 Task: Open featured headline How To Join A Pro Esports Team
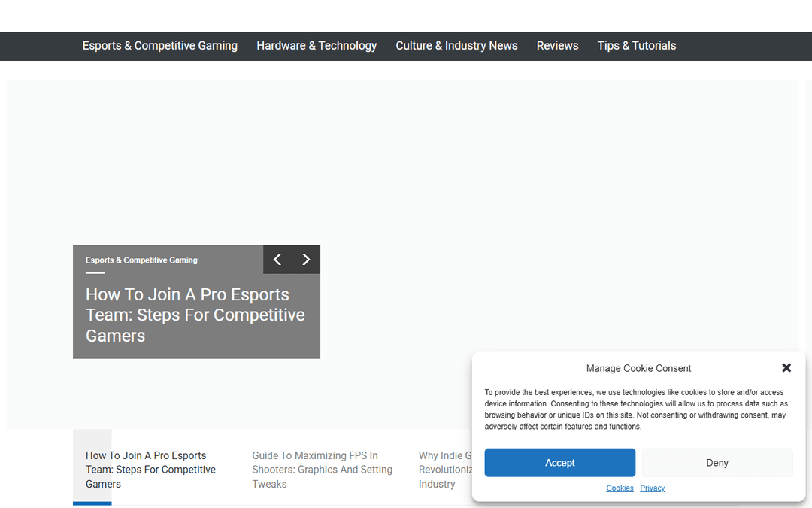195,315
